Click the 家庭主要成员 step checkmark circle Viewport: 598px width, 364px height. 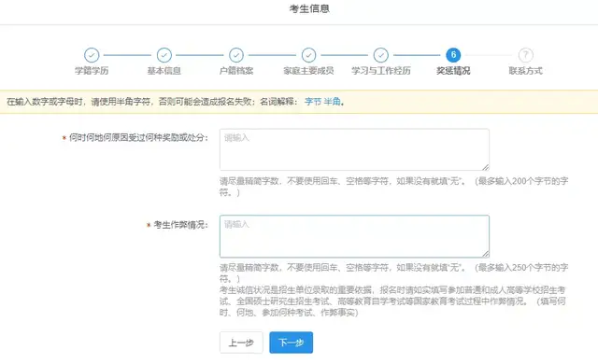(308, 55)
